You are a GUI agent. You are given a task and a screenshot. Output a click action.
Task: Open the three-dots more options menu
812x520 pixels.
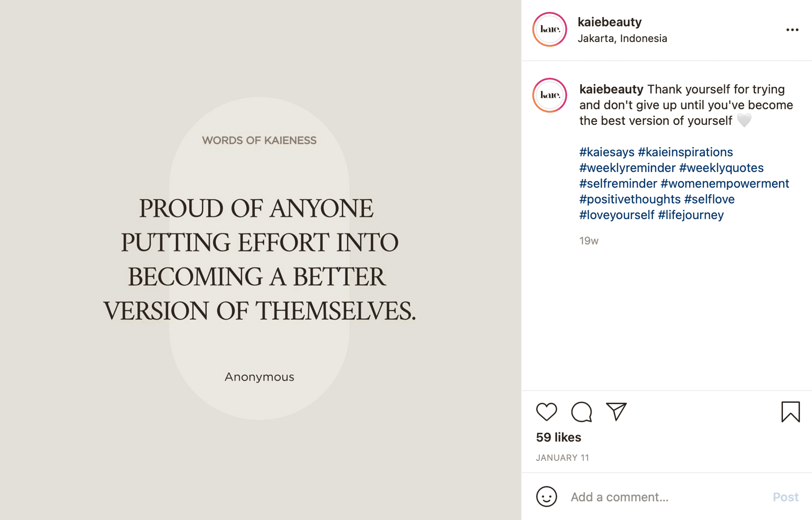[792, 30]
